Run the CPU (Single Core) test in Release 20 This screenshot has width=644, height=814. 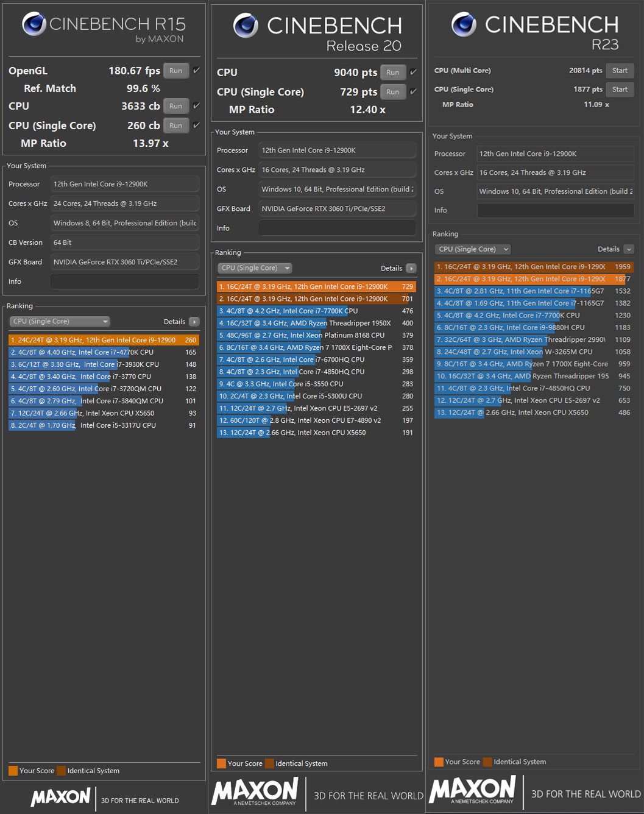point(393,92)
